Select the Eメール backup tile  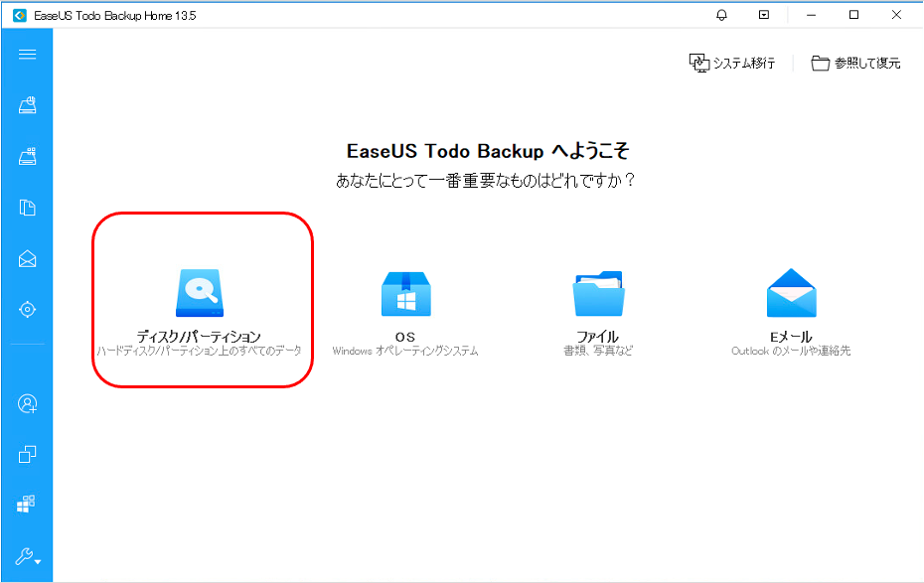tap(791, 312)
